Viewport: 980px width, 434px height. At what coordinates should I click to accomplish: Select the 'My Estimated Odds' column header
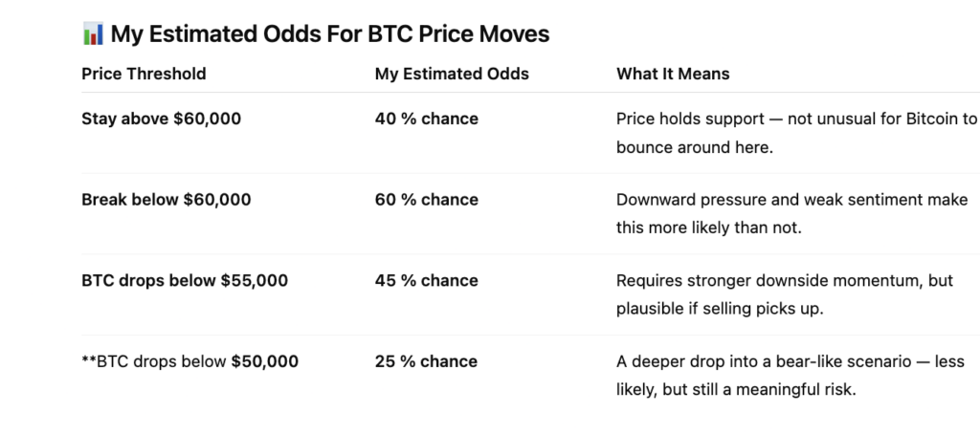452,74
